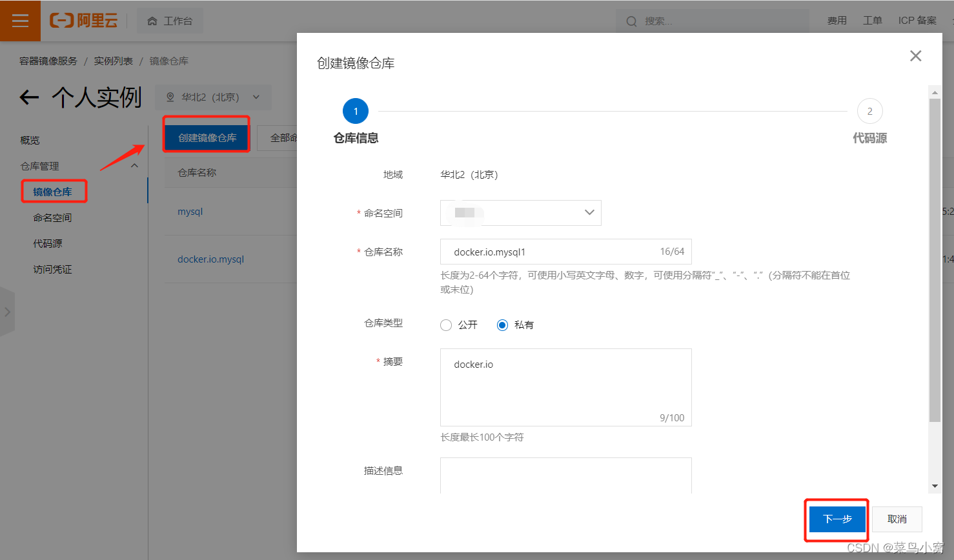This screenshot has width=954, height=560.
Task: Open 命名空间 in the sidebar
Action: pyautogui.click(x=52, y=217)
